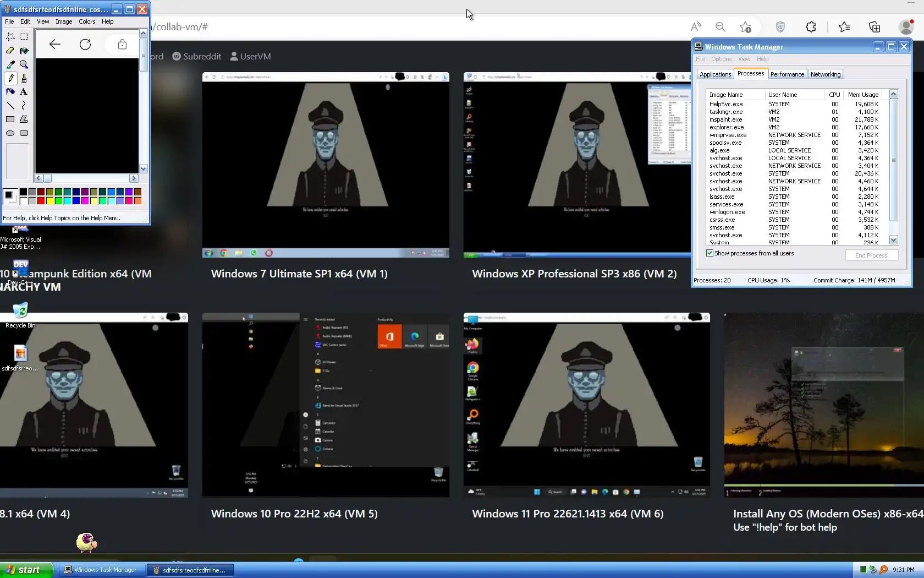
Task: Choose the Ellipse tool in Paint
Action: tap(10, 133)
